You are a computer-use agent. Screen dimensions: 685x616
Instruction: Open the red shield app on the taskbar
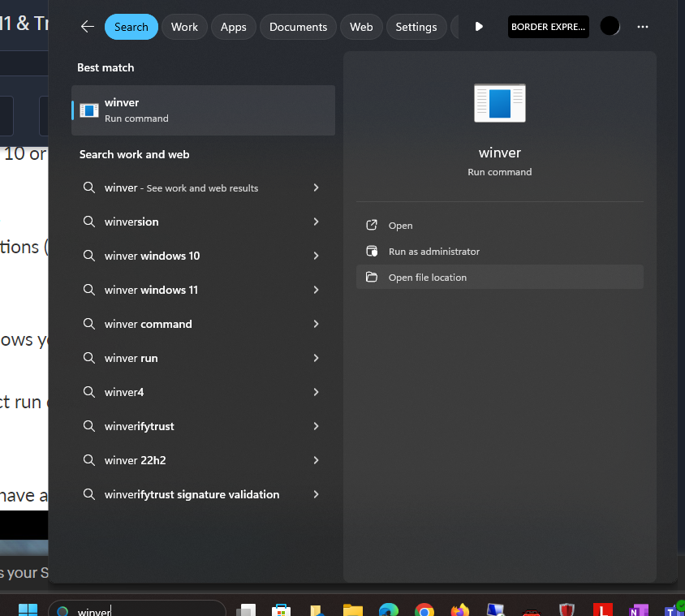(x=567, y=610)
